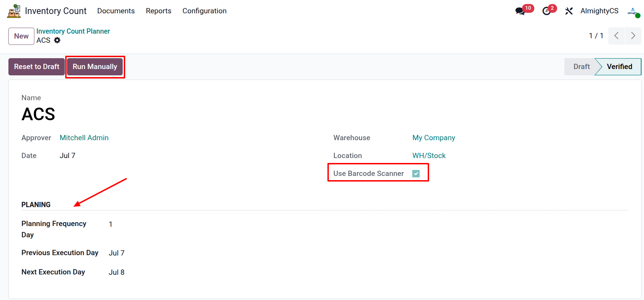Click the New record button
Viewport: 644px width, 300px height.
(x=21, y=36)
